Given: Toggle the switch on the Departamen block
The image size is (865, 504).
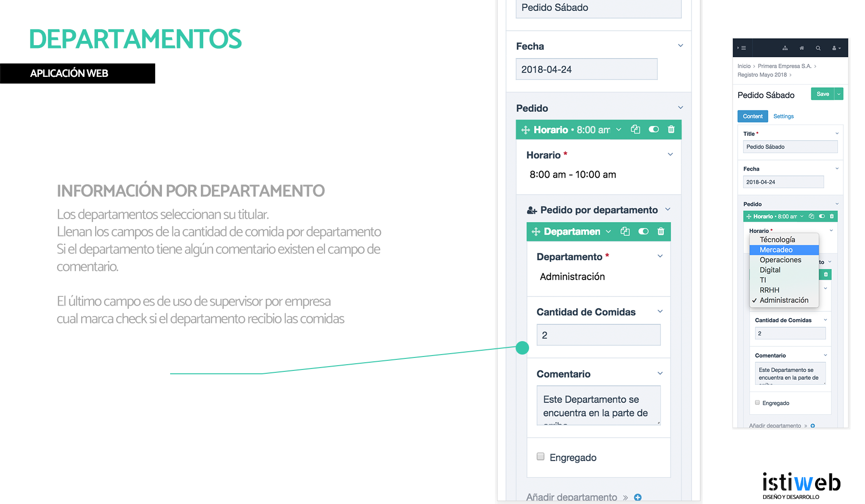Looking at the screenshot, I should point(643,232).
